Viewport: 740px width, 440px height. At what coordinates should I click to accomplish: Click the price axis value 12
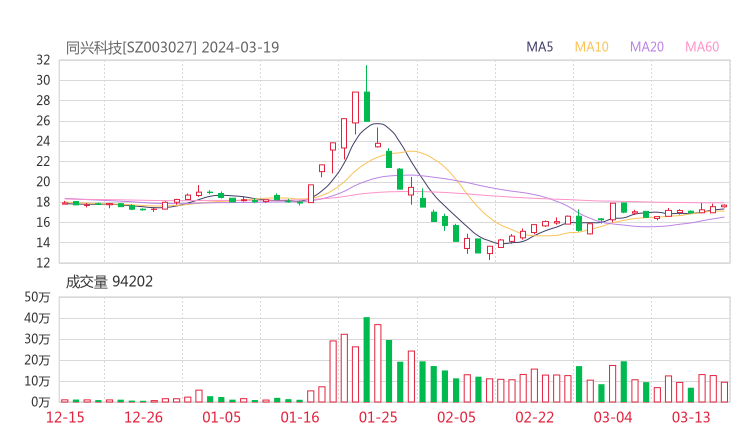coord(43,263)
